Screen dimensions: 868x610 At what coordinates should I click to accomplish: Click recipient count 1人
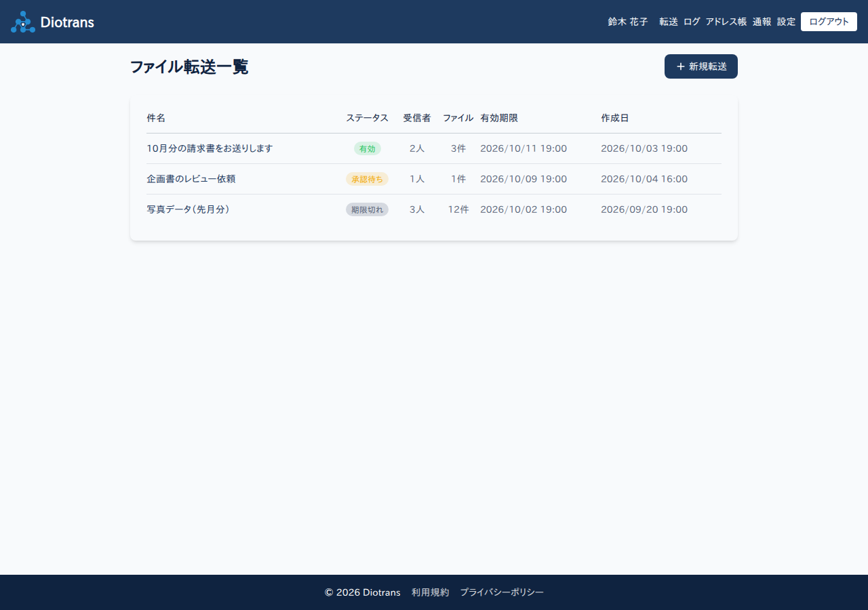417,179
